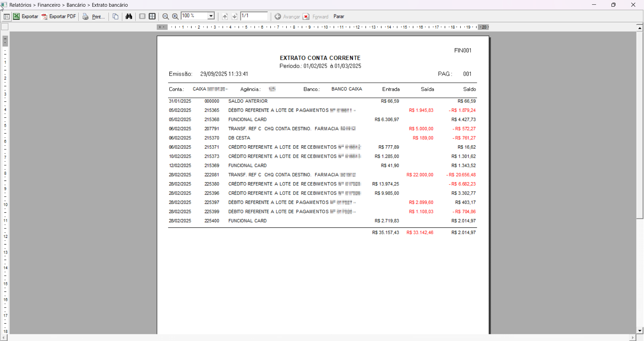Click the Saldo column header
The height and width of the screenshot is (341, 644).
click(470, 89)
